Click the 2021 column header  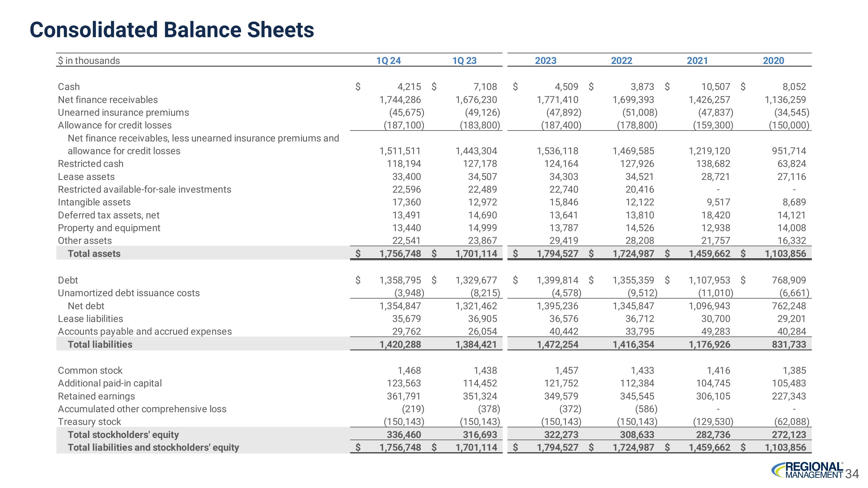(x=697, y=61)
